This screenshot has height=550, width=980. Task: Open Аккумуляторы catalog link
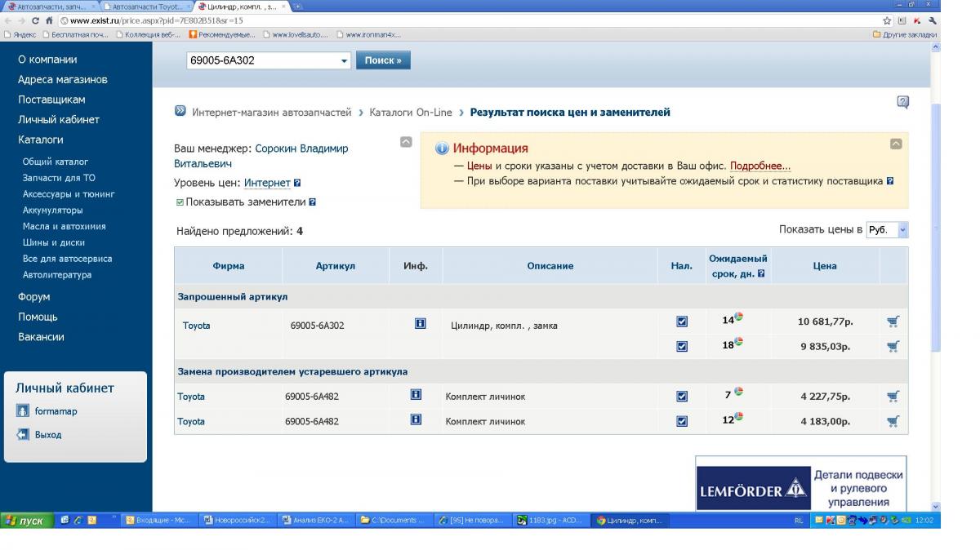tap(53, 211)
